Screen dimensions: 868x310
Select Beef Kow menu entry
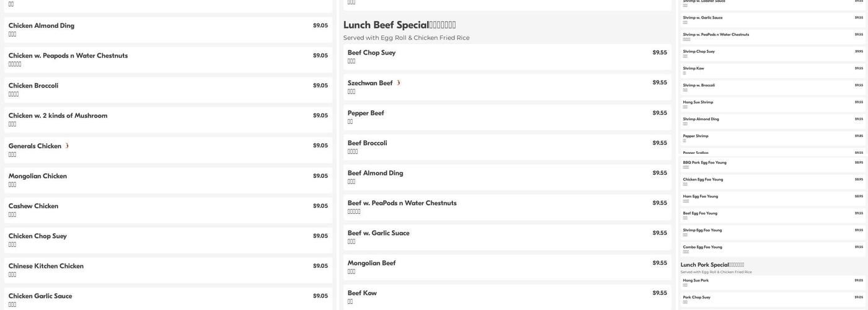[362, 293]
